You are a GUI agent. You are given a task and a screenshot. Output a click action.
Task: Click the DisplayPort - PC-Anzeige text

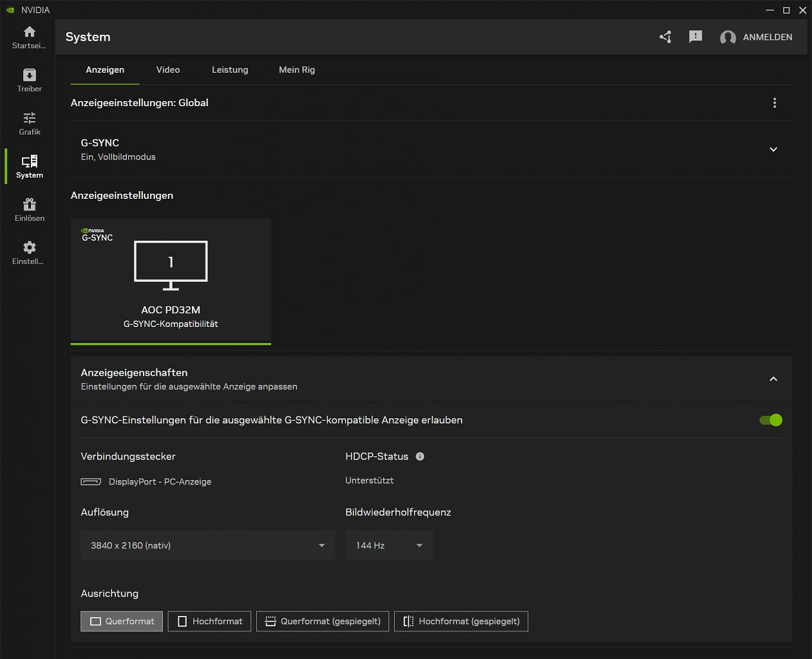[160, 481]
